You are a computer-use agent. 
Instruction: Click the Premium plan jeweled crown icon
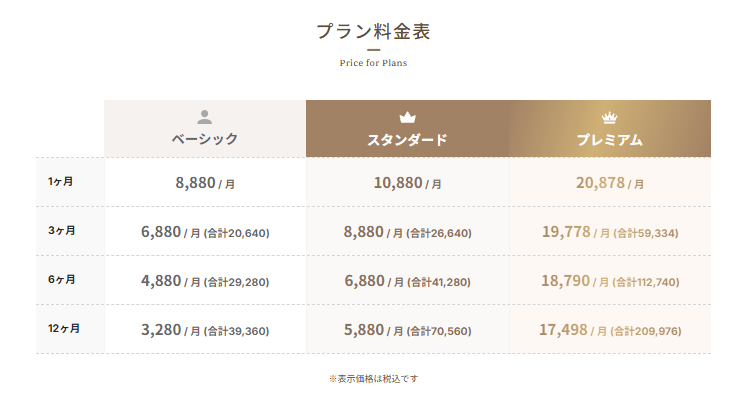pyautogui.click(x=610, y=117)
